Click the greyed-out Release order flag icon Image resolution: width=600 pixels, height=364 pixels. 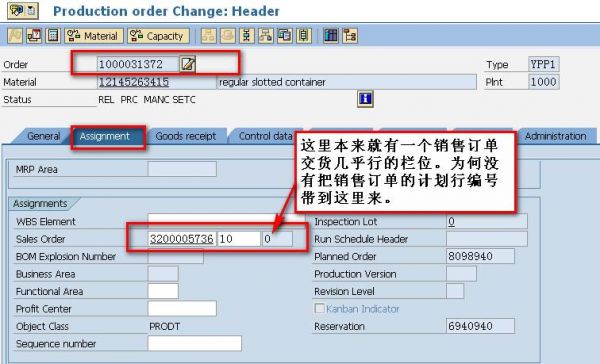click(15, 36)
